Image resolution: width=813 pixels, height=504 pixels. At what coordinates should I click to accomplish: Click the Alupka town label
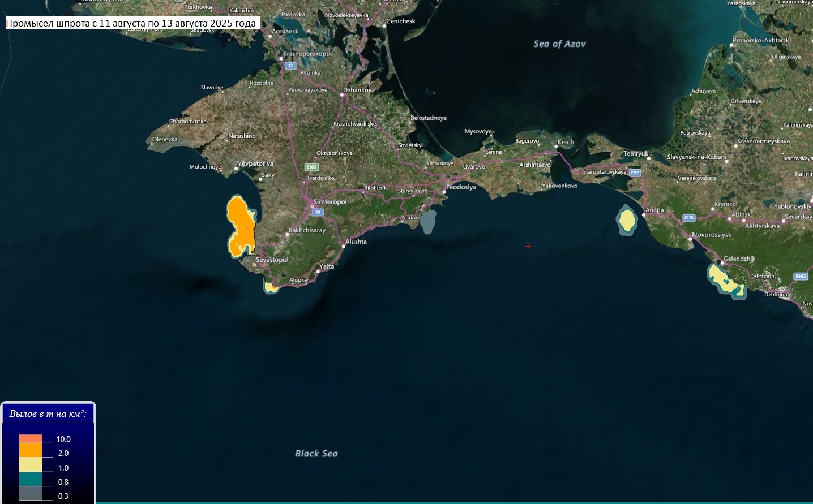[298, 280]
